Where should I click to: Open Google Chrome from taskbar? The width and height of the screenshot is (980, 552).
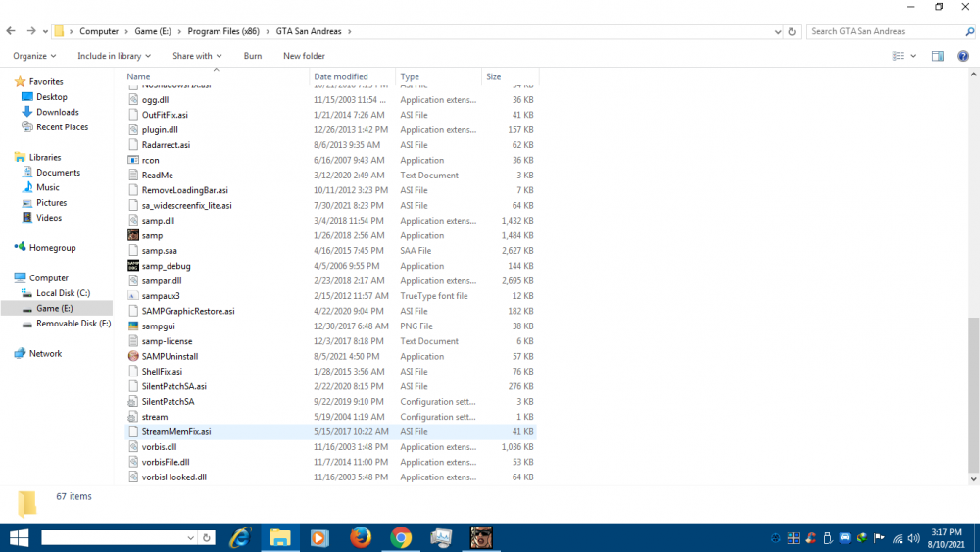pos(401,537)
